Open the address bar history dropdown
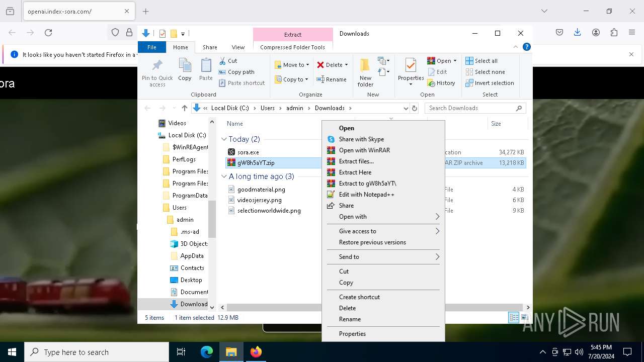Viewport: 644px width, 362px height. [406, 108]
